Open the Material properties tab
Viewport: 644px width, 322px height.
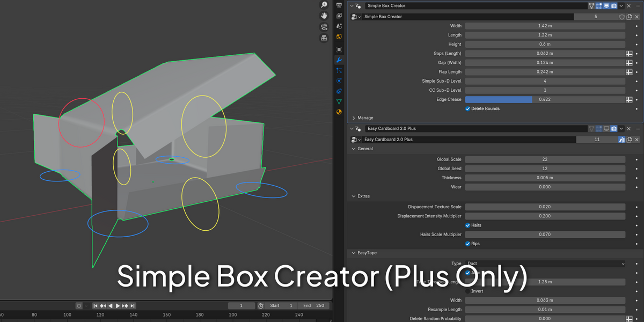(x=339, y=112)
